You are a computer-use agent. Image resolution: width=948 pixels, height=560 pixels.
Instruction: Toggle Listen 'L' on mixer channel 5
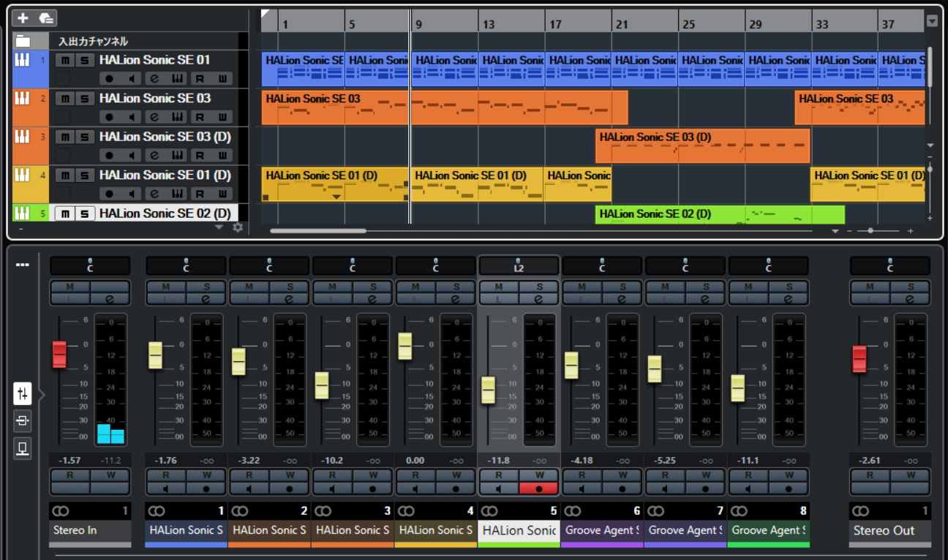[499, 299]
